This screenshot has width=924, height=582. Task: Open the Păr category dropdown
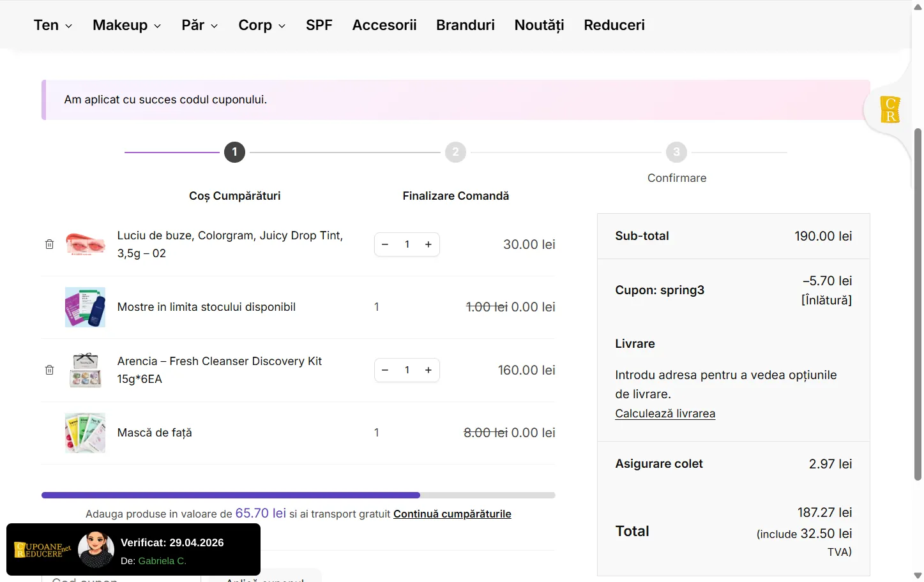pyautogui.click(x=199, y=25)
